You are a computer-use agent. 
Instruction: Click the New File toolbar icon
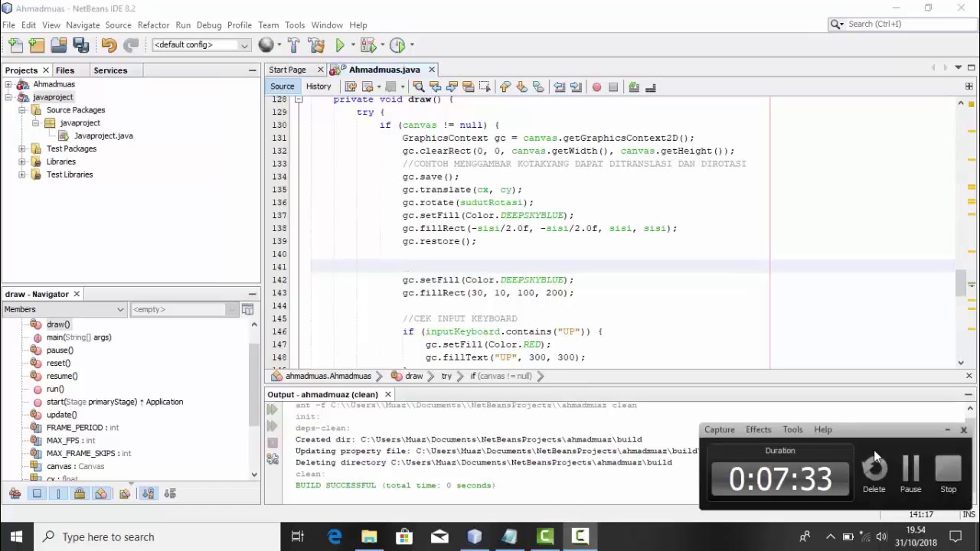pyautogui.click(x=15, y=45)
